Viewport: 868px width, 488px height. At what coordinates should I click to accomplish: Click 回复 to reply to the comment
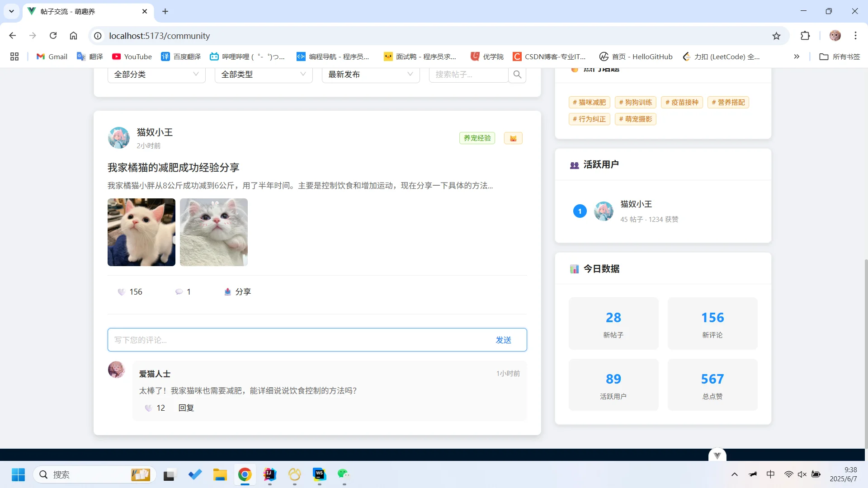[185, 408]
